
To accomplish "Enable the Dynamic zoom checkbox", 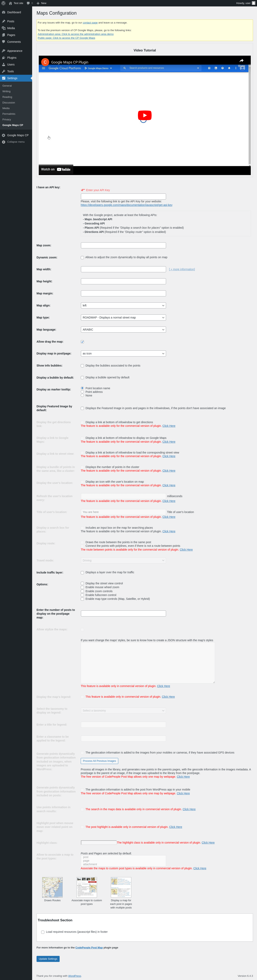I will 83,258.
